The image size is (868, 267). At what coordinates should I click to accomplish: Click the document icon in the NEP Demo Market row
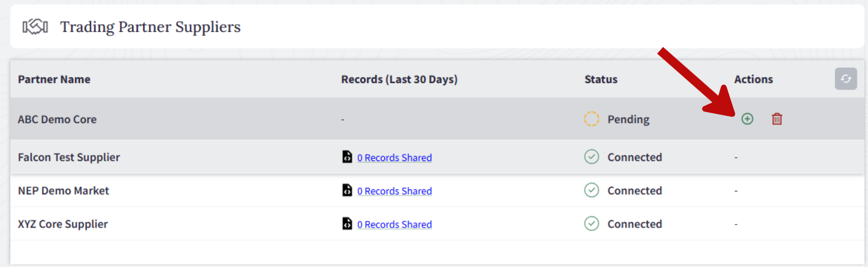[347, 190]
